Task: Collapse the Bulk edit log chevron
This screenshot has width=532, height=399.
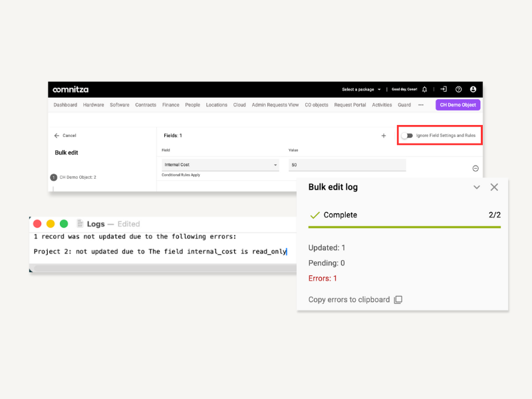Action: click(x=477, y=188)
